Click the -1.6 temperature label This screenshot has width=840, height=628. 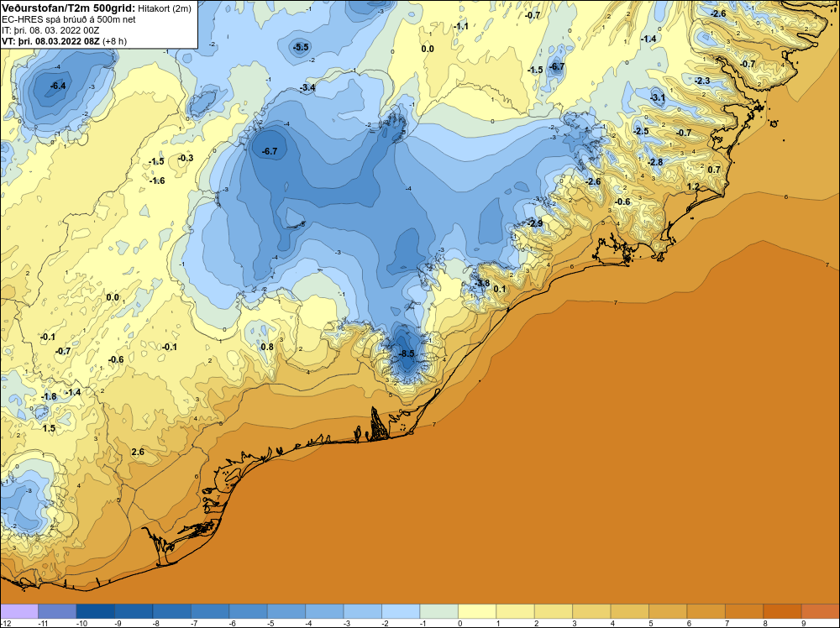point(156,181)
